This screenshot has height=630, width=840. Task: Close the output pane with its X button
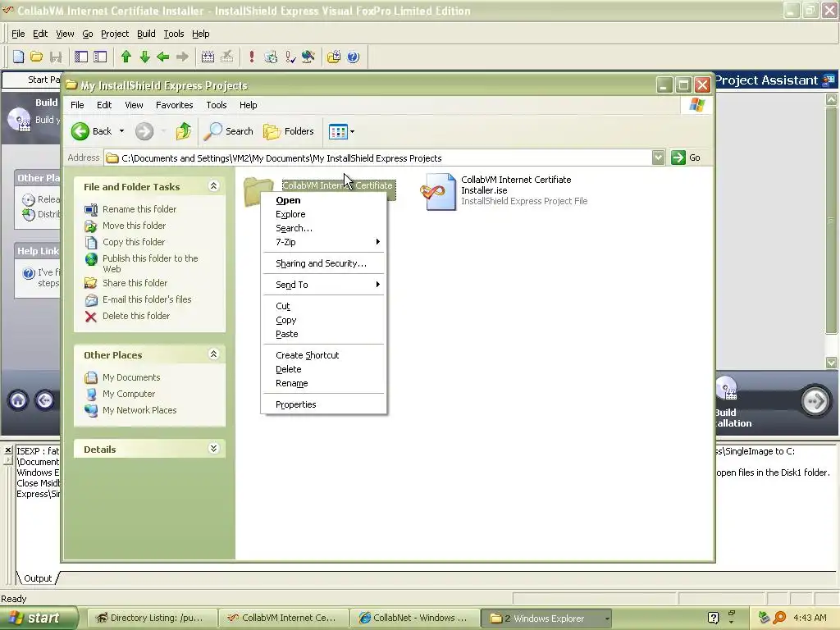click(x=8, y=450)
